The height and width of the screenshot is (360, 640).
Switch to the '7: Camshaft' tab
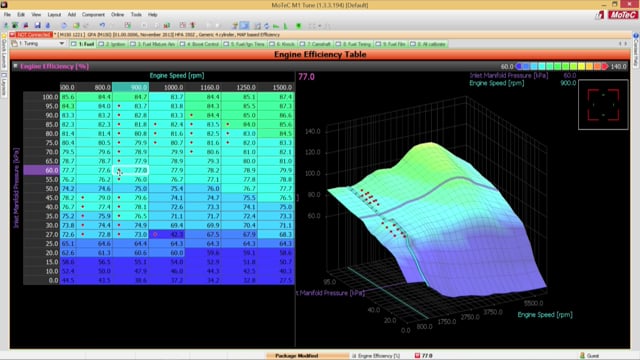pyautogui.click(x=315, y=44)
